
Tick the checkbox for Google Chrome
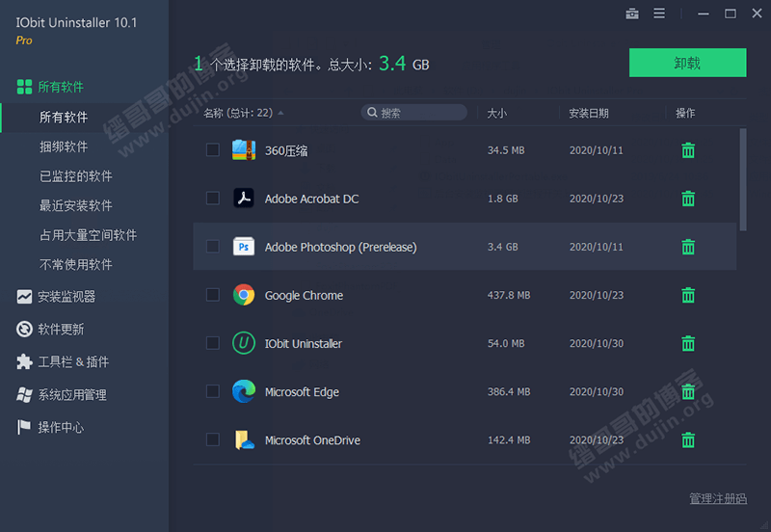click(x=212, y=294)
